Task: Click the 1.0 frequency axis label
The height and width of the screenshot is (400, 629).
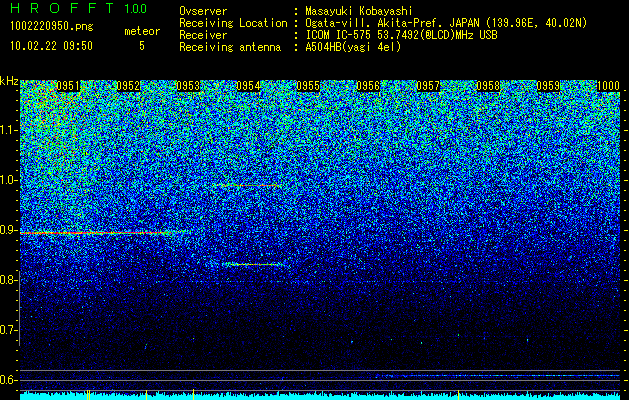Action: (x=9, y=180)
